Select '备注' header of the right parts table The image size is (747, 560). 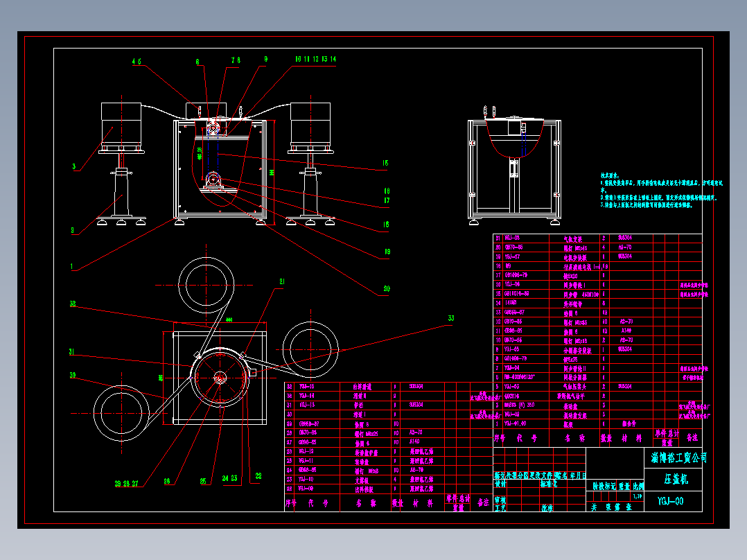(692, 437)
